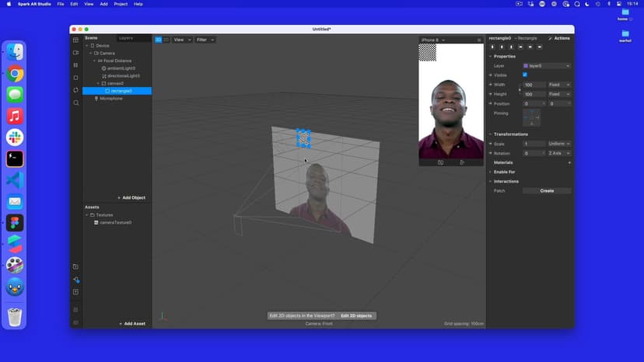
Task: Open Height Fixed mode dropdown
Action: tap(559, 95)
